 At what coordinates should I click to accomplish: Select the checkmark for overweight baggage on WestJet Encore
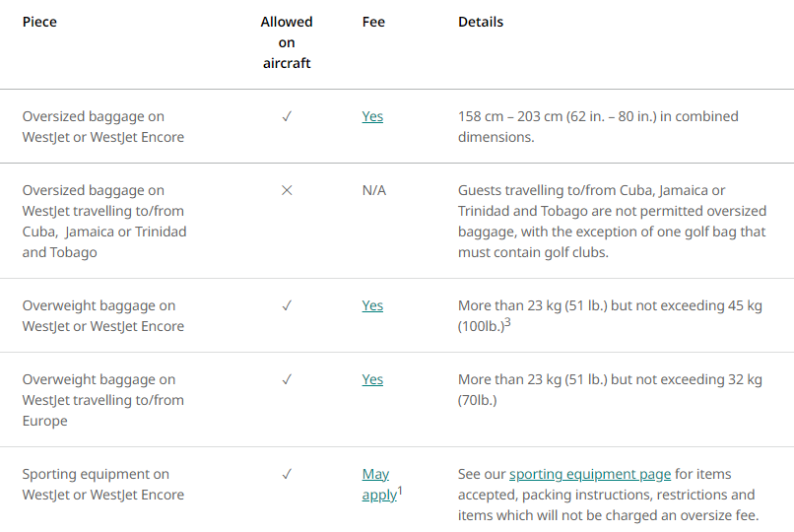287,305
